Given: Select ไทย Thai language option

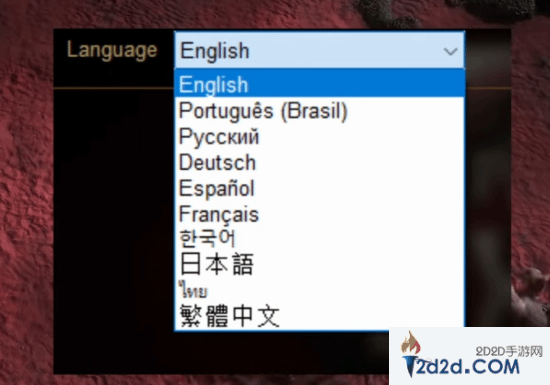Looking at the screenshot, I should point(320,290).
